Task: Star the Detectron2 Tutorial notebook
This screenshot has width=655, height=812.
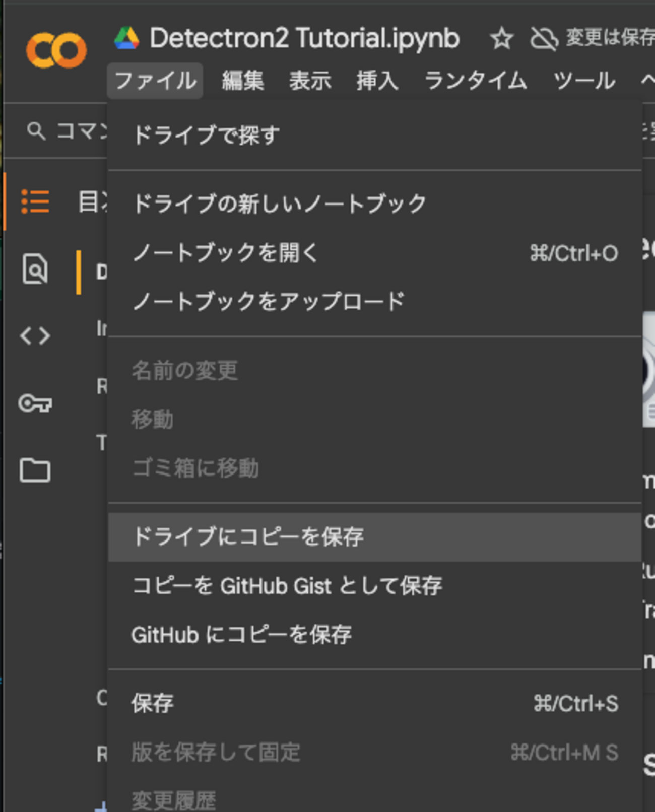Action: click(x=502, y=39)
